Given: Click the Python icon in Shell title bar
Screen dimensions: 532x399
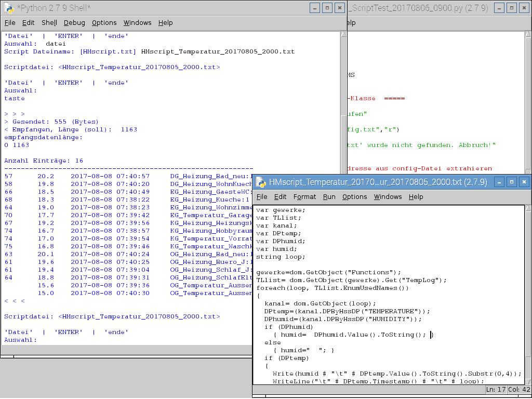Looking at the screenshot, I should (x=9, y=8).
